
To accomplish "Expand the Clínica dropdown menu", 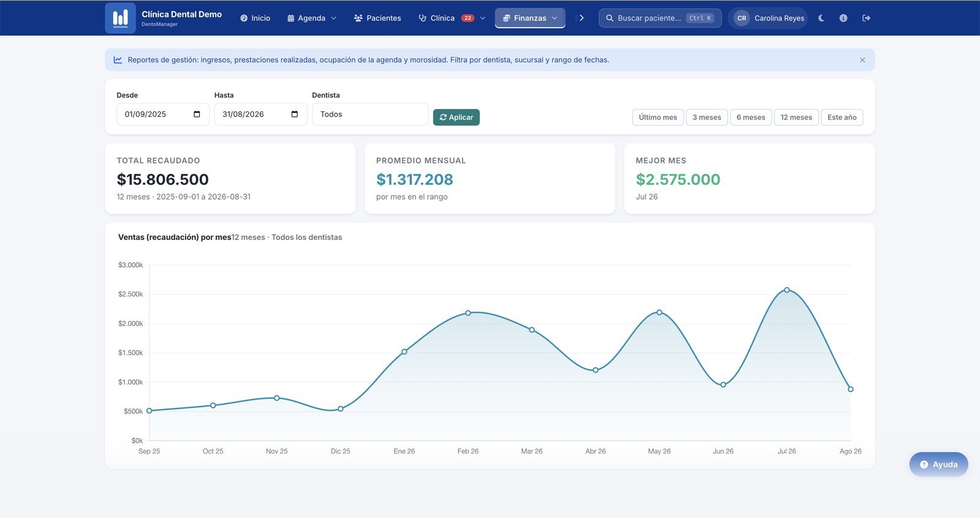I will pyautogui.click(x=452, y=18).
